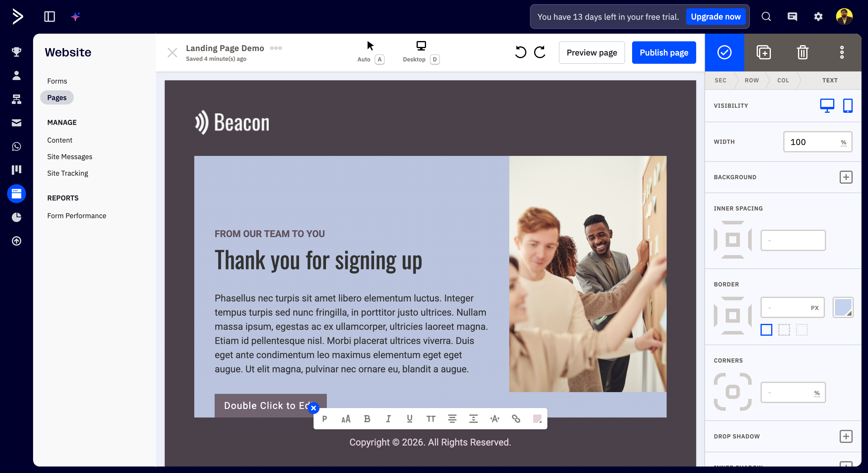The width and height of the screenshot is (868, 473).
Task: Open Deals pipeline bars icon
Action: (x=17, y=170)
